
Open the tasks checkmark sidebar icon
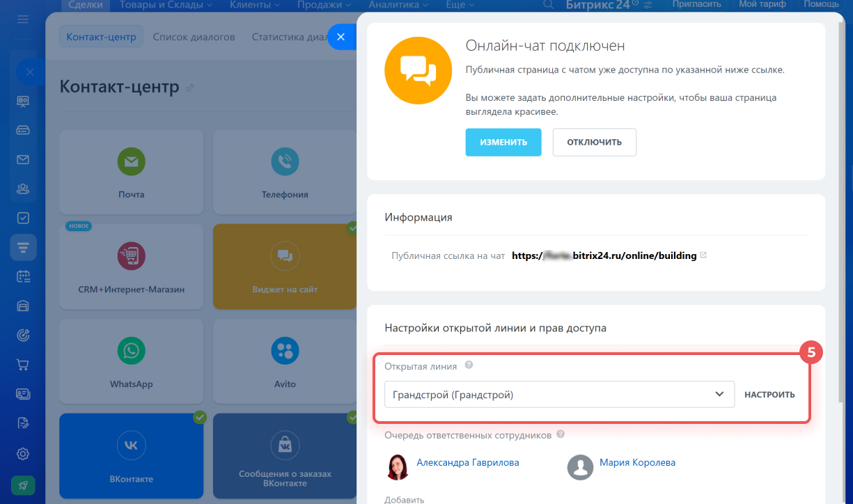point(23,218)
